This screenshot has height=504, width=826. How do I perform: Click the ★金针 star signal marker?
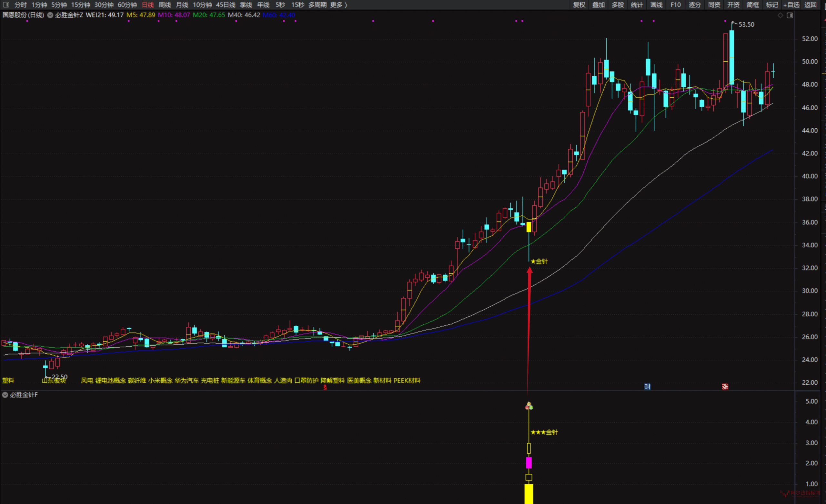pyautogui.click(x=539, y=262)
